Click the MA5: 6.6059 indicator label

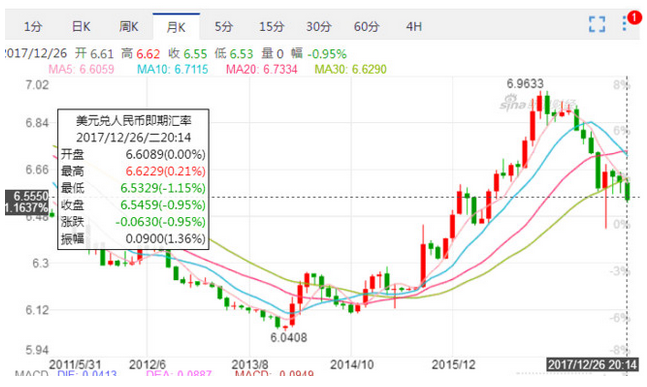click(81, 69)
